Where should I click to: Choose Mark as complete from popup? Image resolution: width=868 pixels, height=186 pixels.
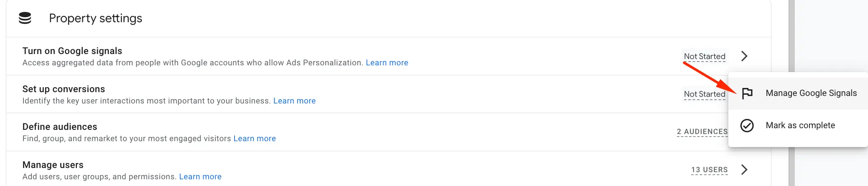coord(798,125)
